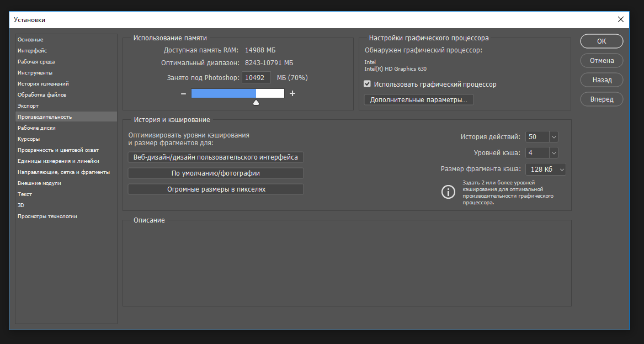Open Рабочие диски settings
644x344 pixels.
point(66,128)
